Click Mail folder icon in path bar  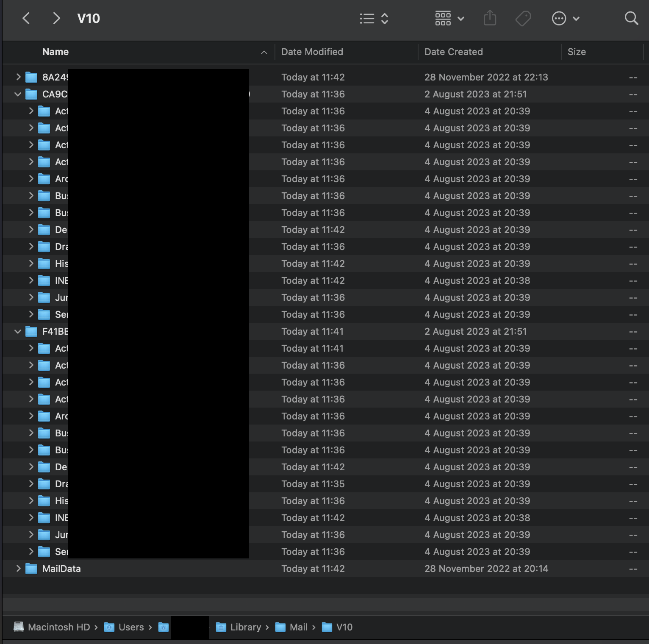(280, 627)
